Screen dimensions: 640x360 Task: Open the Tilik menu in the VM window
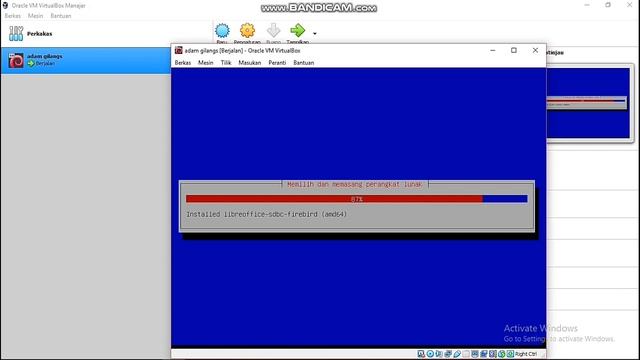coord(226,62)
